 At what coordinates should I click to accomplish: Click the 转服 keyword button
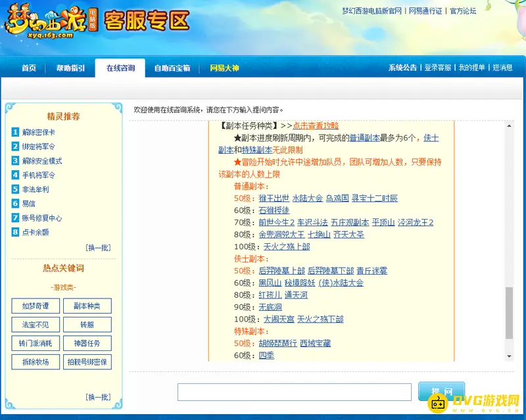[x=87, y=325]
